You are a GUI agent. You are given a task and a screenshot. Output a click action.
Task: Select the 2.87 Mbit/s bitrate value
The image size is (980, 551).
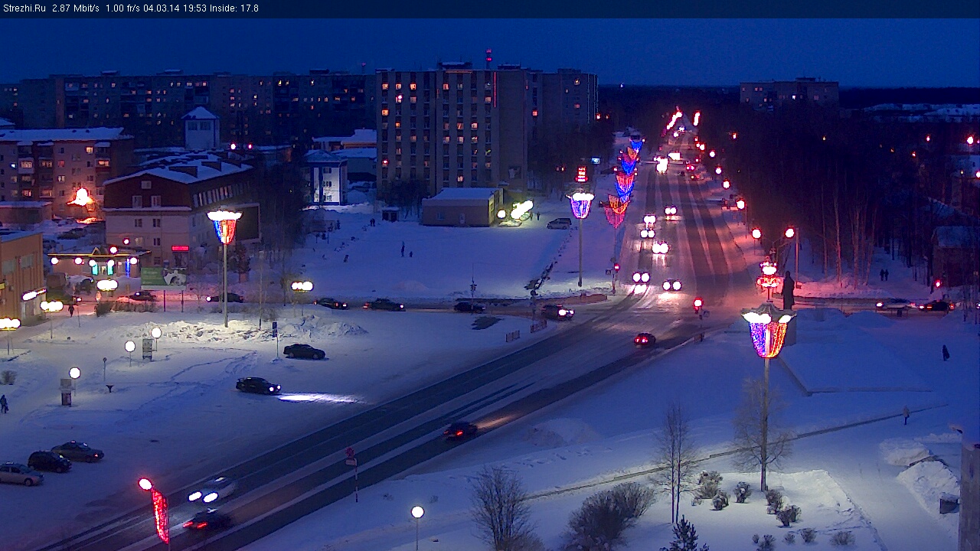[x=76, y=8]
